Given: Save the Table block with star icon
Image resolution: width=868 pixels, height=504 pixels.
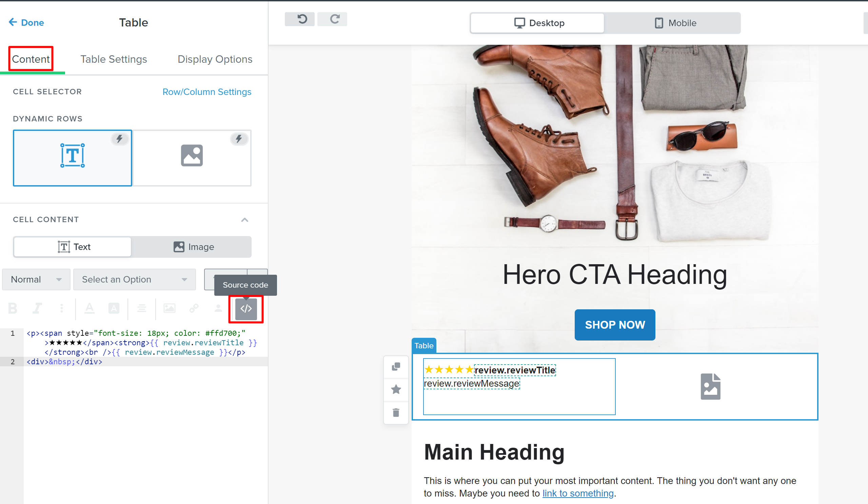Looking at the screenshot, I should (396, 389).
